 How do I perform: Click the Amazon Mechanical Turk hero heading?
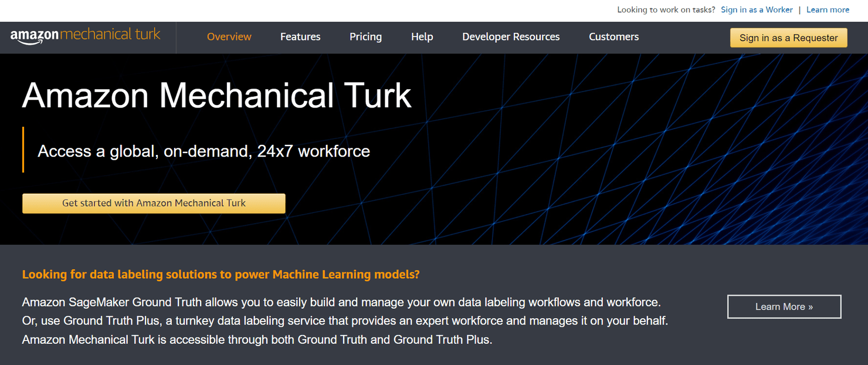(217, 95)
